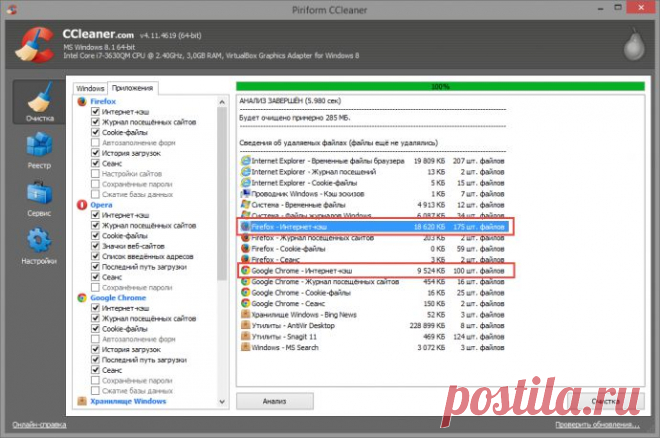Click the CCleaner logo in header
Viewport: 660px width, 438px height.
[x=35, y=44]
